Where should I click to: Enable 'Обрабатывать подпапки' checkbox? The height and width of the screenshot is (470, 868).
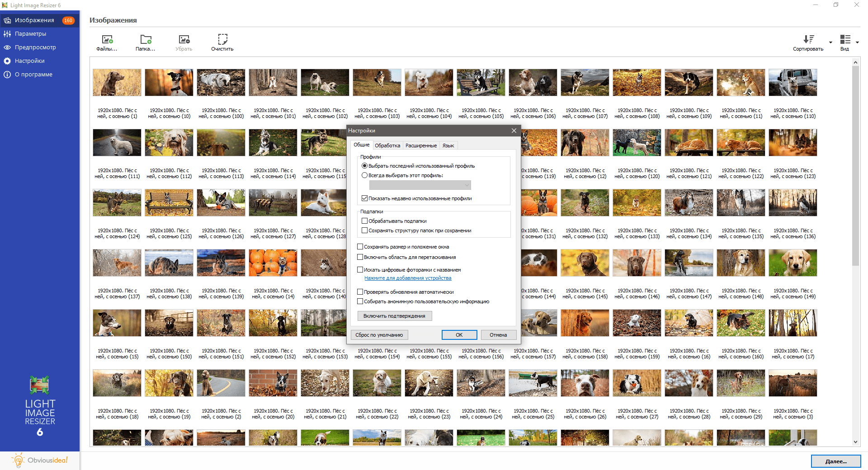pyautogui.click(x=364, y=221)
